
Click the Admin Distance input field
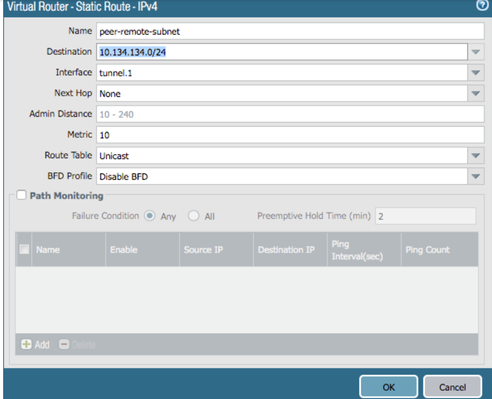pos(290,114)
